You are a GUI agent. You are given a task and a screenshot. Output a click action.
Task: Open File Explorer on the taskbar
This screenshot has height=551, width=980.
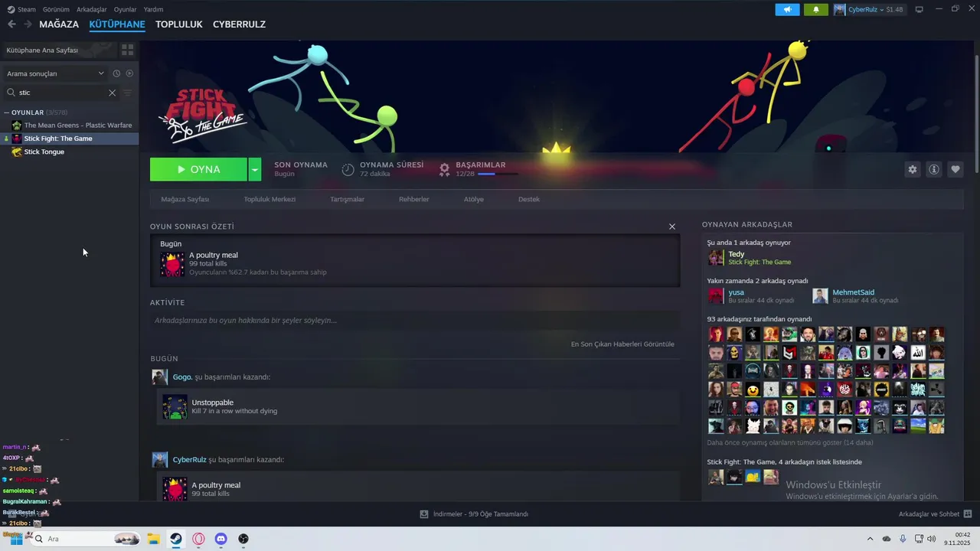click(153, 539)
